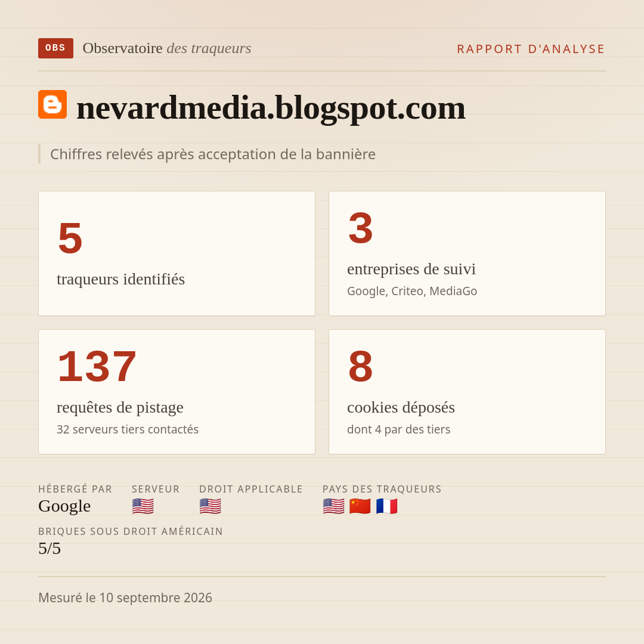
Task: Select the nevardmedia.blogspot.com domain heading
Action: coord(271,107)
